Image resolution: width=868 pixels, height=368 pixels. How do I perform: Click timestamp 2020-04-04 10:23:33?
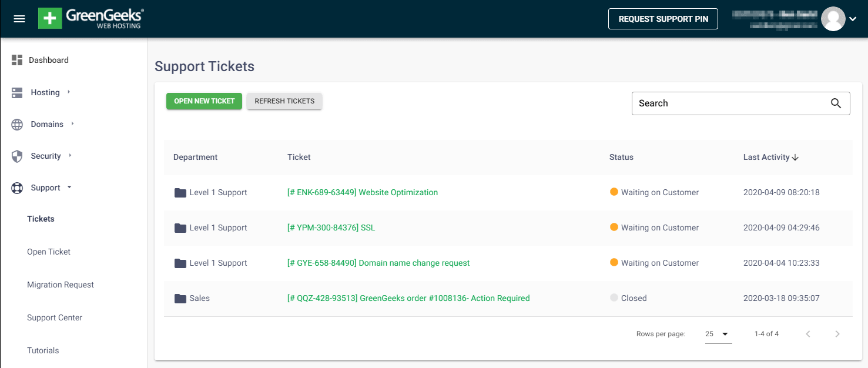pyautogui.click(x=781, y=263)
